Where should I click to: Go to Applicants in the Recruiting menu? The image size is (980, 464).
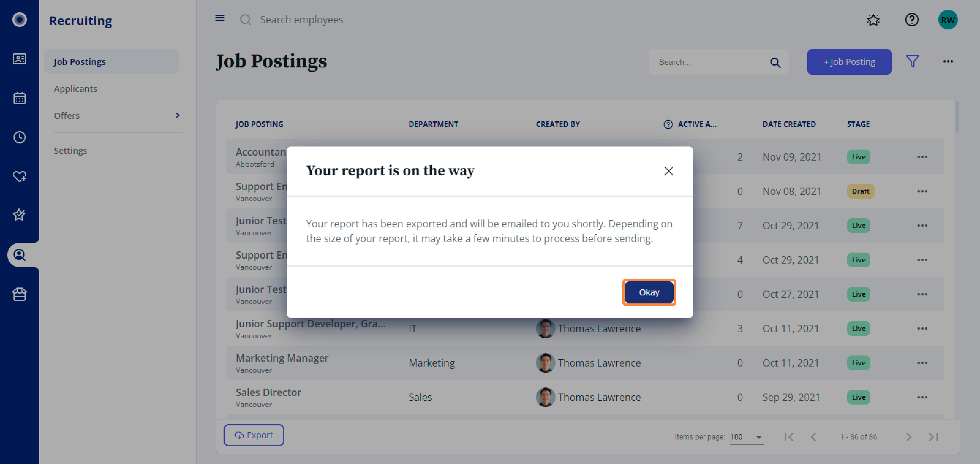(x=75, y=89)
